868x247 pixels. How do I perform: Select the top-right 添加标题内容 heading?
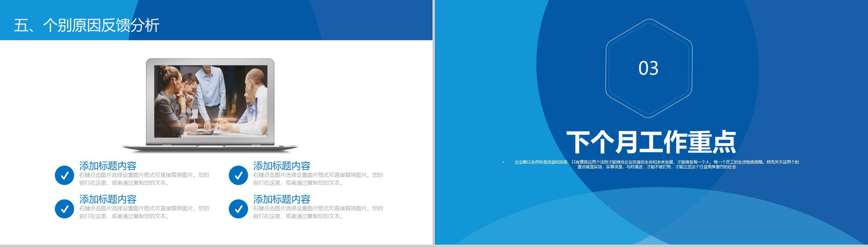282,166
